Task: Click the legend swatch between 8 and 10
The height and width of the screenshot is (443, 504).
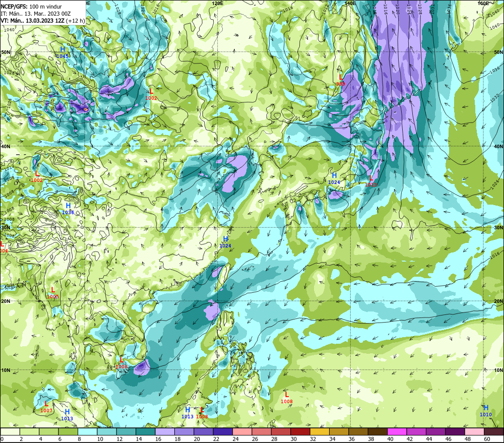Action: tap(87, 431)
